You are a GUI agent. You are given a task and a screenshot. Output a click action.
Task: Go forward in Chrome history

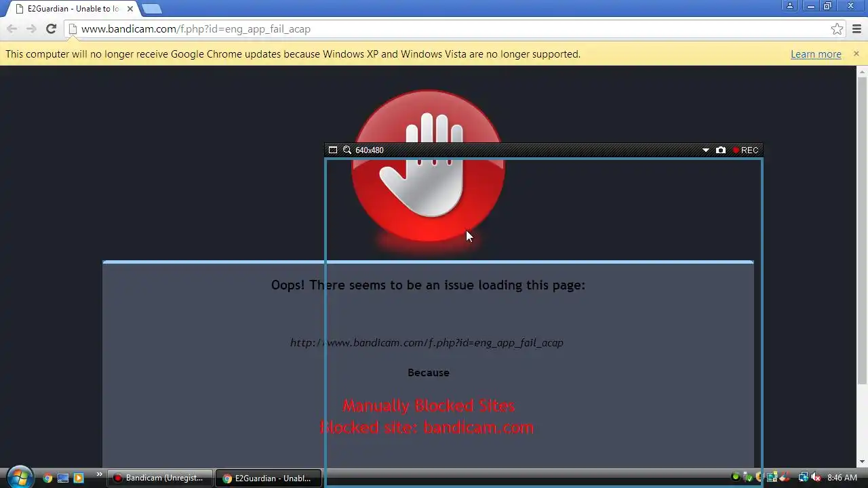tap(31, 29)
